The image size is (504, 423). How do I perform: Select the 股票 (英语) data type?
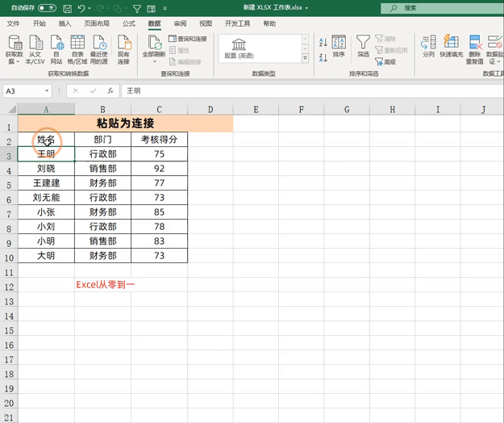coord(239,49)
